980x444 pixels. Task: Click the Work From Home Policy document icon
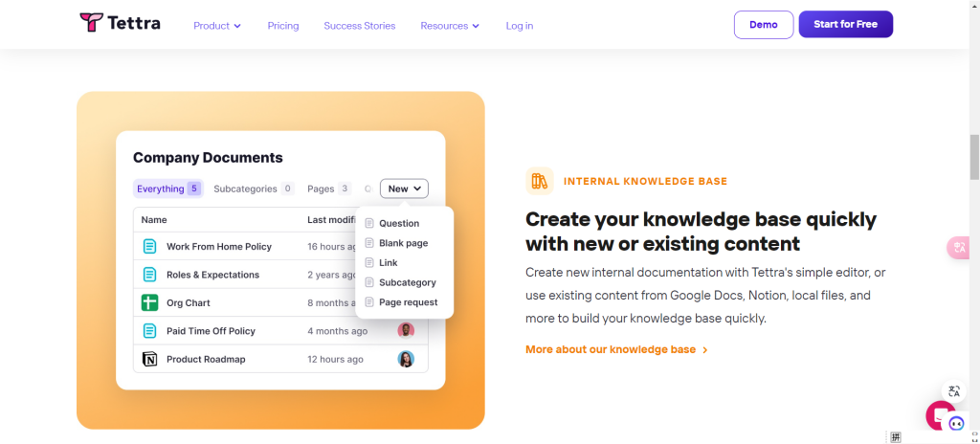pyautogui.click(x=149, y=247)
